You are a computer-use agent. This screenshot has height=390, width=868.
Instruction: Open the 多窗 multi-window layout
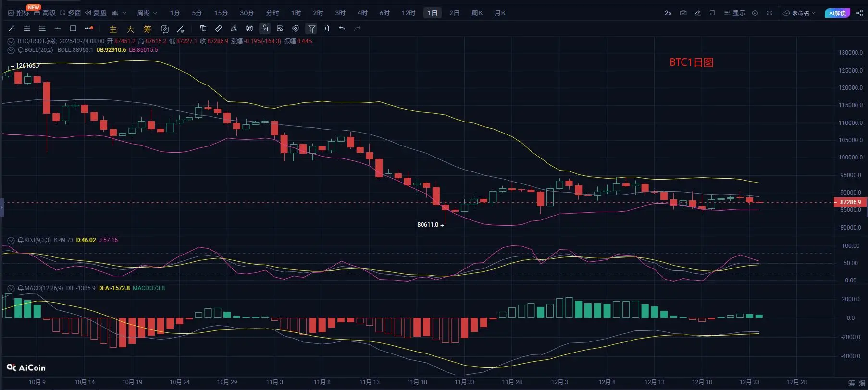pos(71,13)
